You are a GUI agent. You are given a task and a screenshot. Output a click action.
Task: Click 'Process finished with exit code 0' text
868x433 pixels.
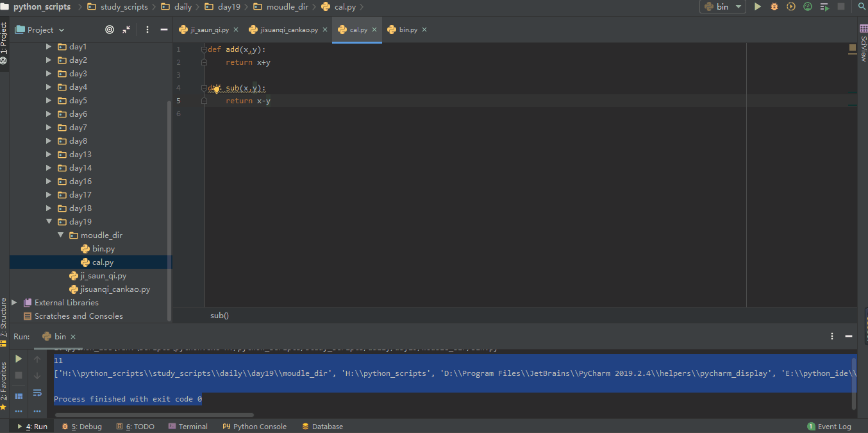coord(128,399)
